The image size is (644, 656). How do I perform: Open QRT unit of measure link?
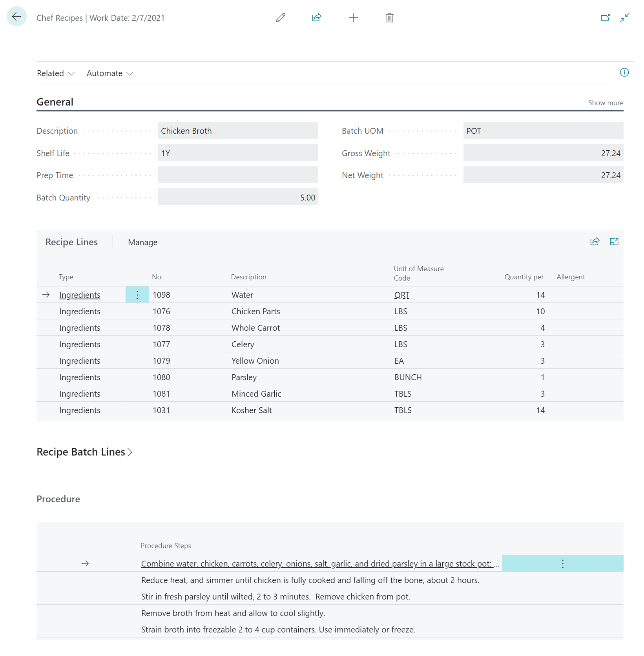(x=401, y=295)
